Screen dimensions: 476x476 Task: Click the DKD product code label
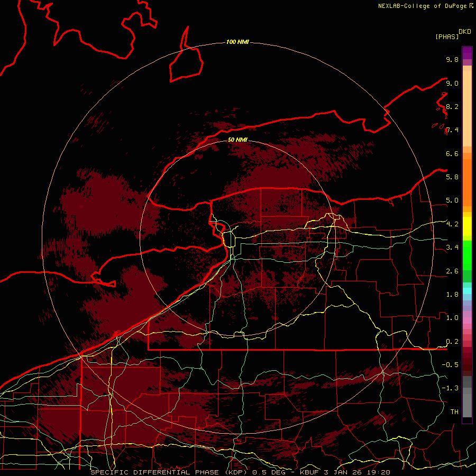pyautogui.click(x=465, y=32)
